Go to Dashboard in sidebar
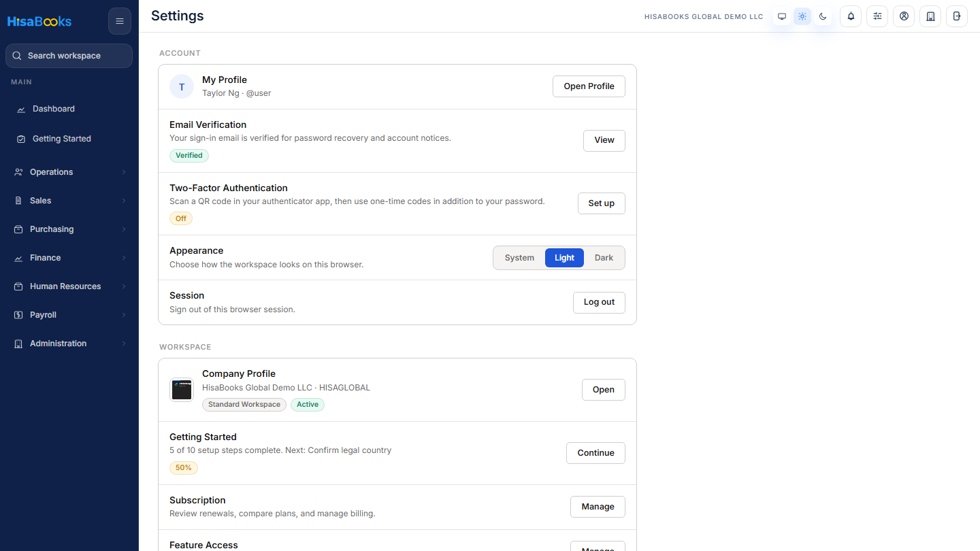The width and height of the screenshot is (980, 551). [x=69, y=109]
